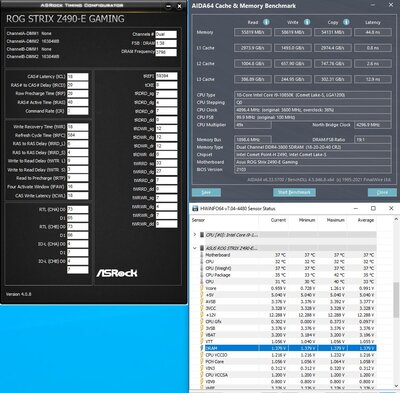Image resolution: width=400 pixels, height=393 pixels.
Task: Click the Close button in AIDA64 benchmark
Action: (x=382, y=192)
